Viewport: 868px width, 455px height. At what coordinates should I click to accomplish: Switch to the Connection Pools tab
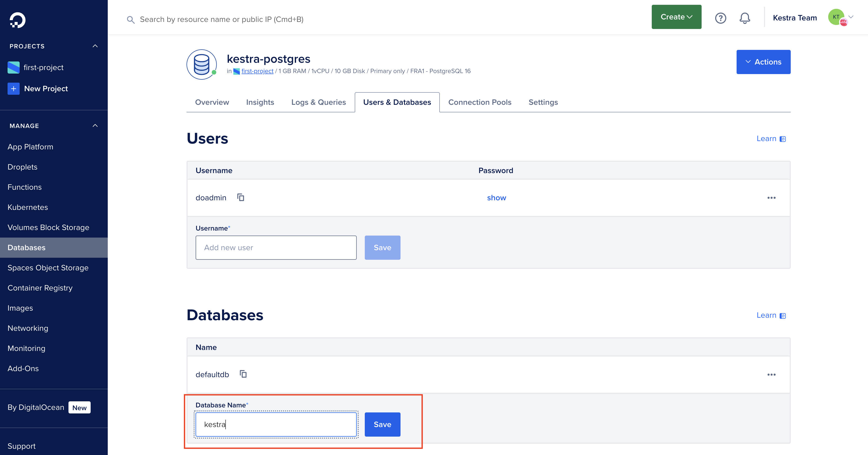(480, 102)
